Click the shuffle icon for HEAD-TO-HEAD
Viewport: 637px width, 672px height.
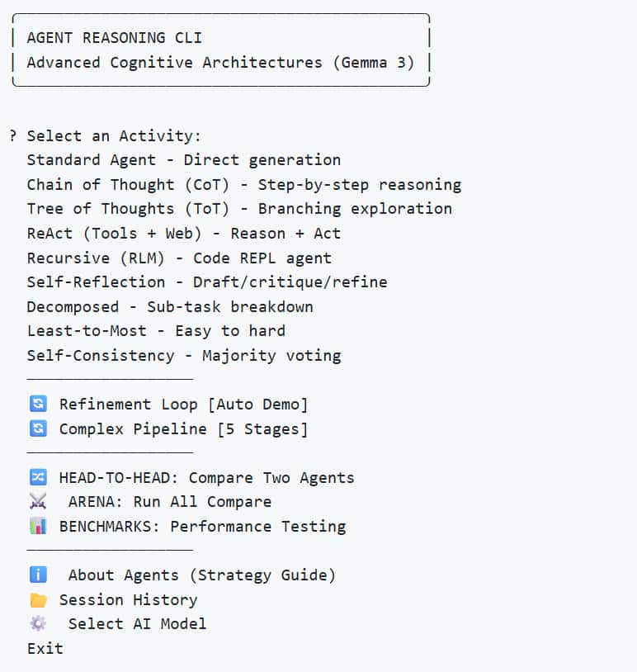click(x=38, y=478)
